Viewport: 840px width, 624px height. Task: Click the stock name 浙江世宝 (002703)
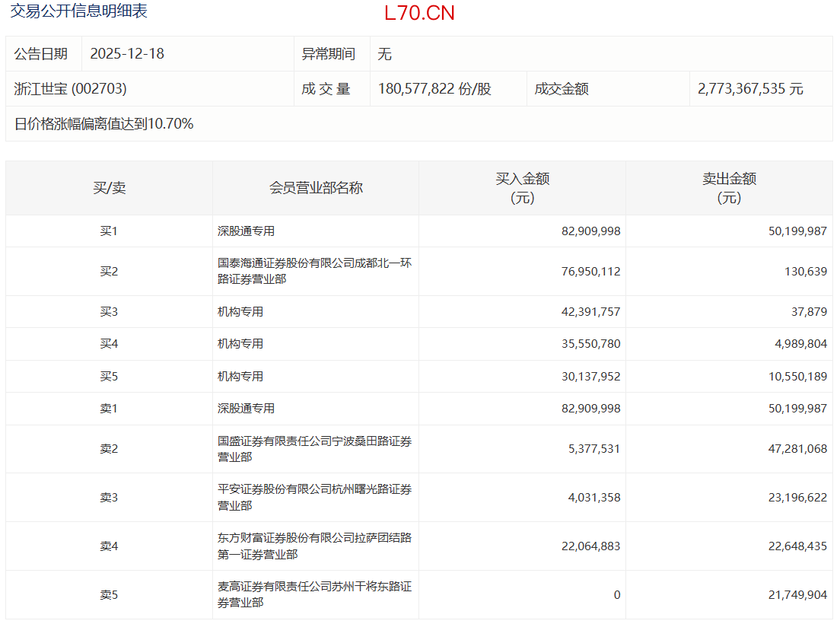pyautogui.click(x=71, y=89)
